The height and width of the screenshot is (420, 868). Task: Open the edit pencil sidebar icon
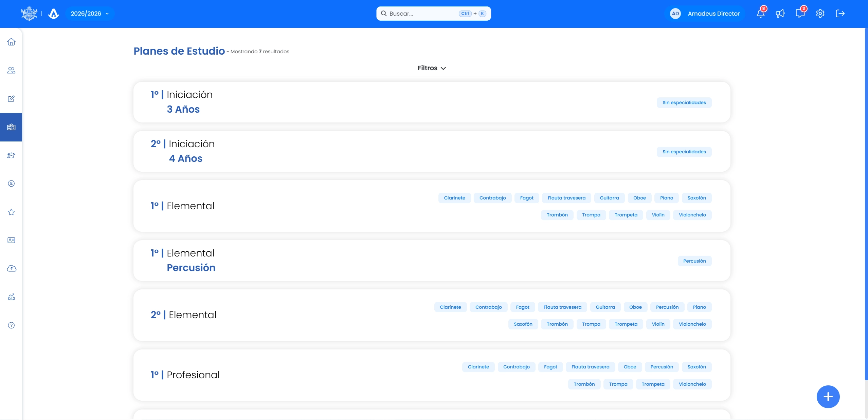click(11, 99)
